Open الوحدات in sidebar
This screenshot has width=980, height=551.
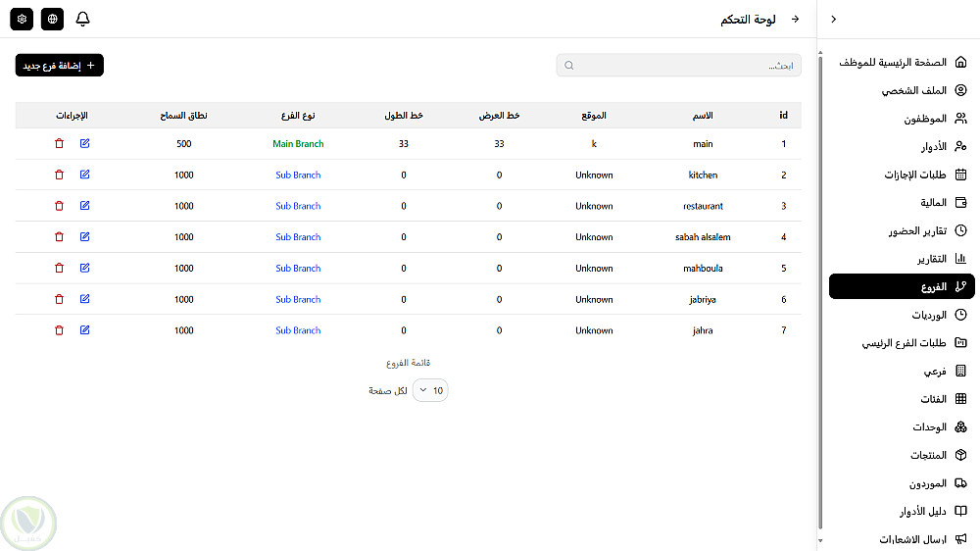click(x=902, y=427)
